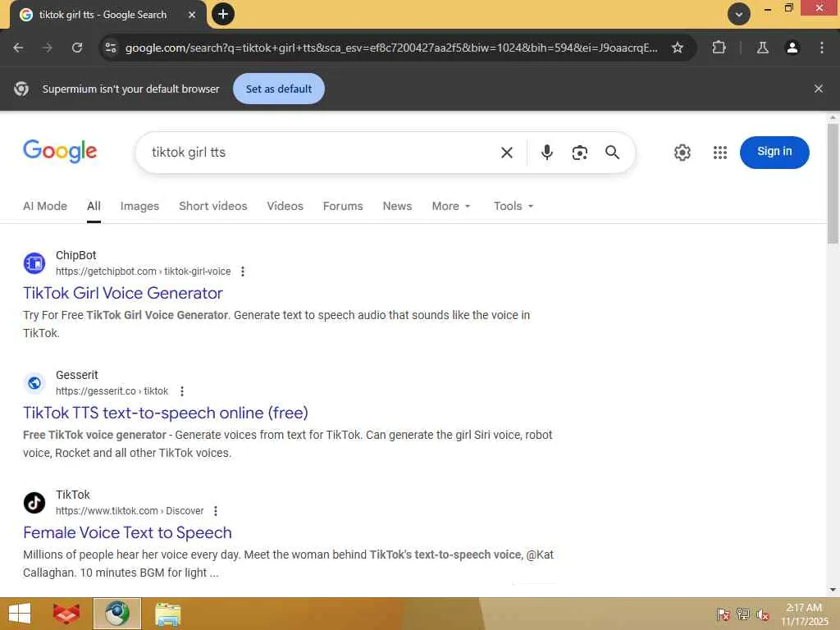Viewport: 840px width, 630px height.
Task: Expand the More dropdown
Action: [451, 206]
